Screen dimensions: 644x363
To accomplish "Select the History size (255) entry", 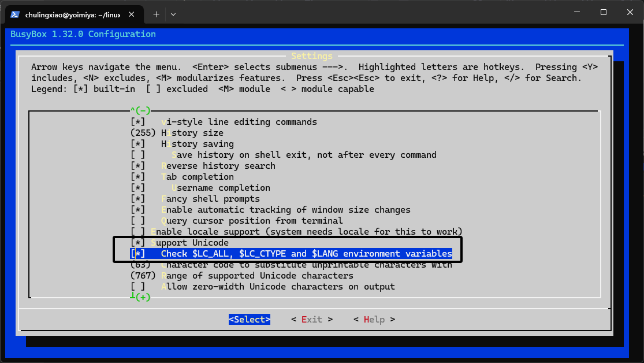I will 177,133.
